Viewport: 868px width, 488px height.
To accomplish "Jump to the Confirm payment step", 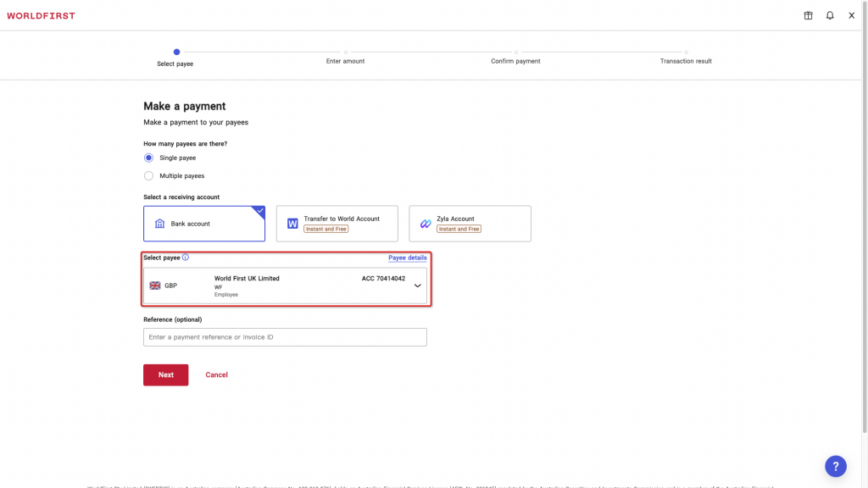I will (515, 51).
